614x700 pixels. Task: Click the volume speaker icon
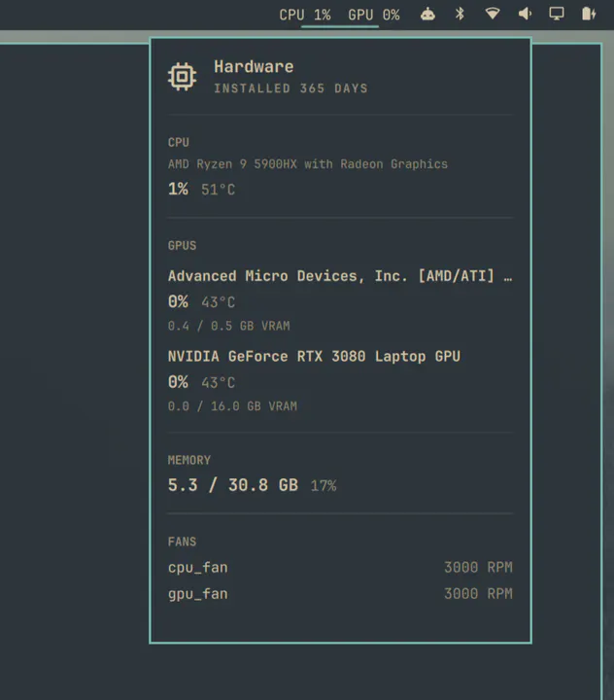525,14
